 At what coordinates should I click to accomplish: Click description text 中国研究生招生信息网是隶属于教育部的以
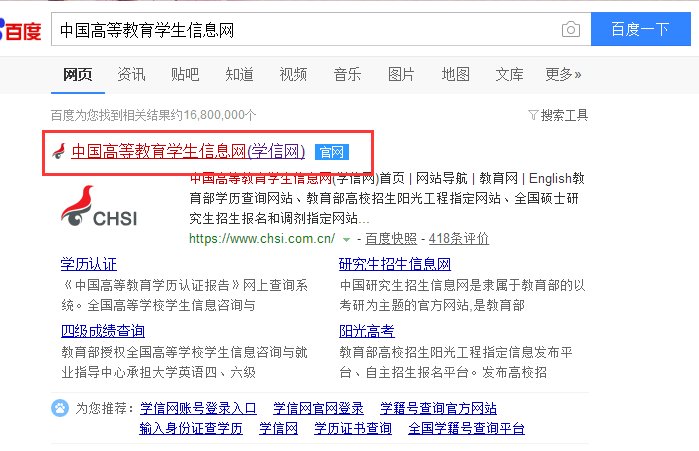(x=462, y=285)
